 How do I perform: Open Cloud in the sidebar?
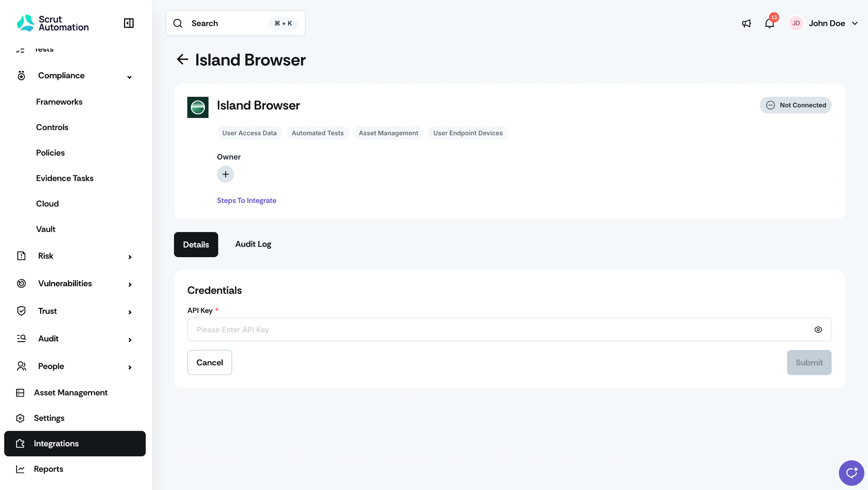[x=47, y=204]
